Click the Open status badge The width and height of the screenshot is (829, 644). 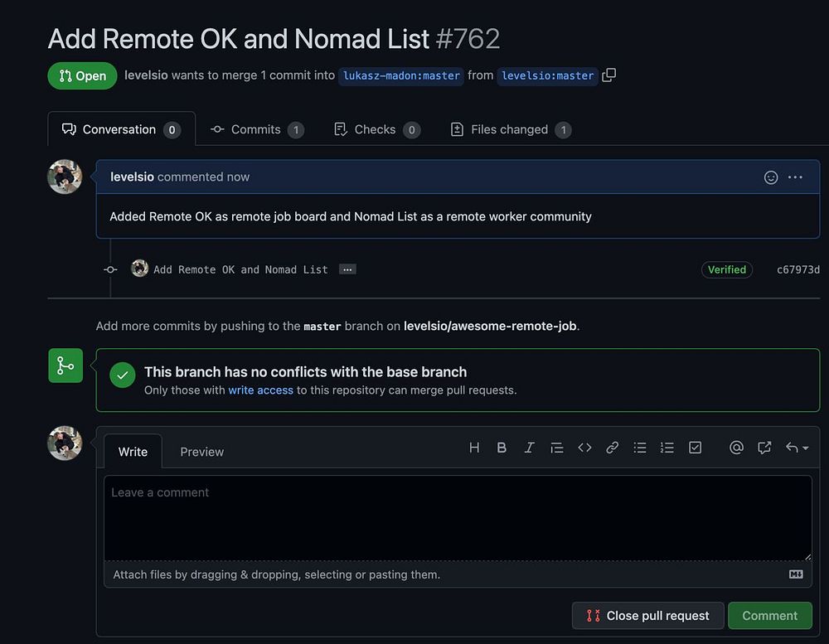82,75
